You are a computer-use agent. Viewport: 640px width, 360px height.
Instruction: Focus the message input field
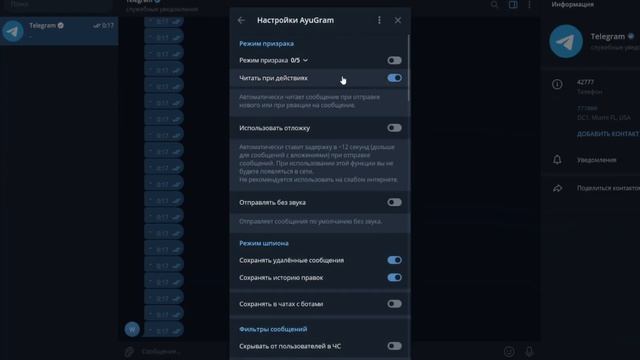318,351
